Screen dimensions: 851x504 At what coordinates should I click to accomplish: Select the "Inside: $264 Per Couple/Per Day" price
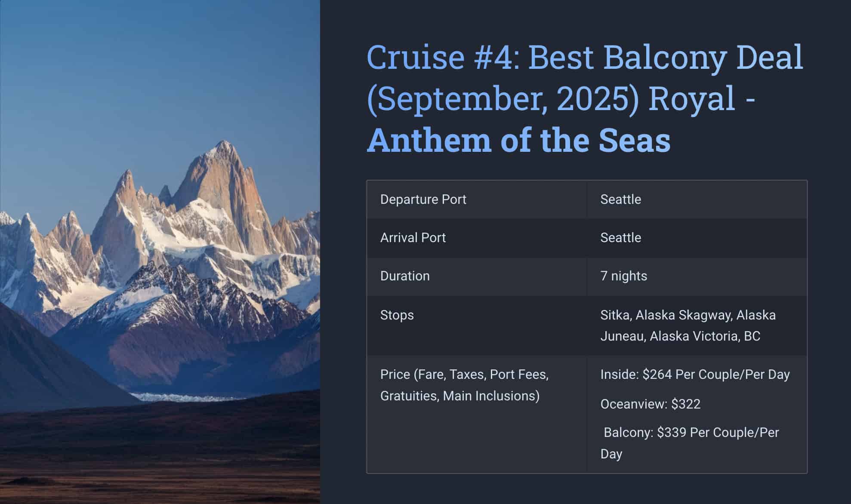(695, 375)
